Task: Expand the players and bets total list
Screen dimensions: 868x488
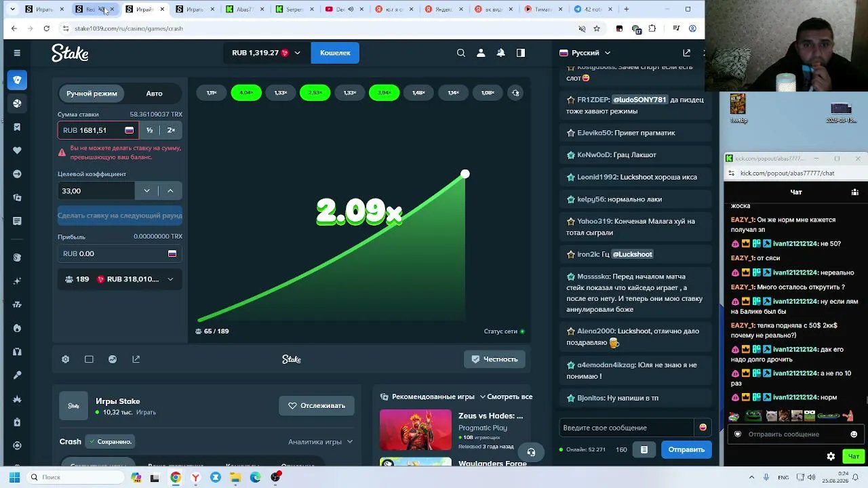Action: point(120,279)
